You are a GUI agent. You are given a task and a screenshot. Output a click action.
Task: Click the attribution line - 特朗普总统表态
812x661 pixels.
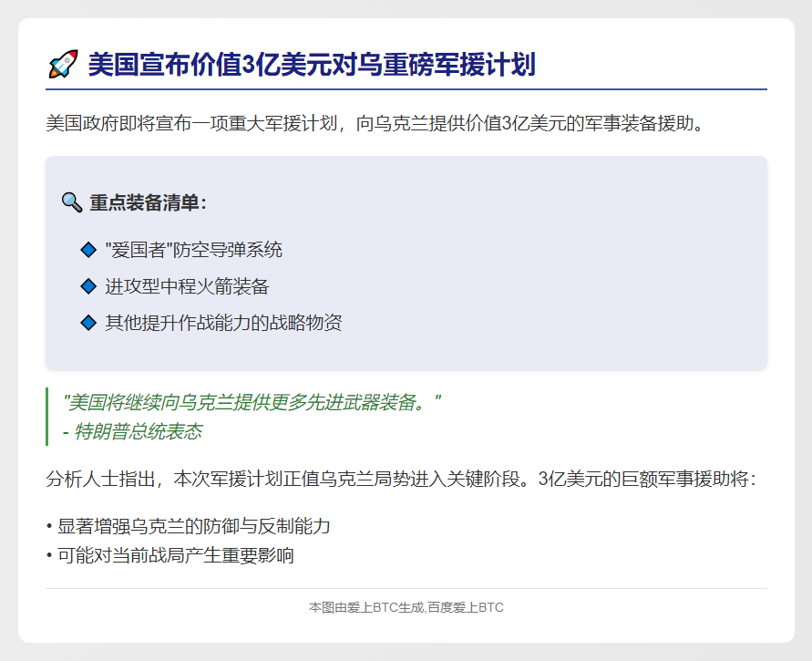(132, 431)
